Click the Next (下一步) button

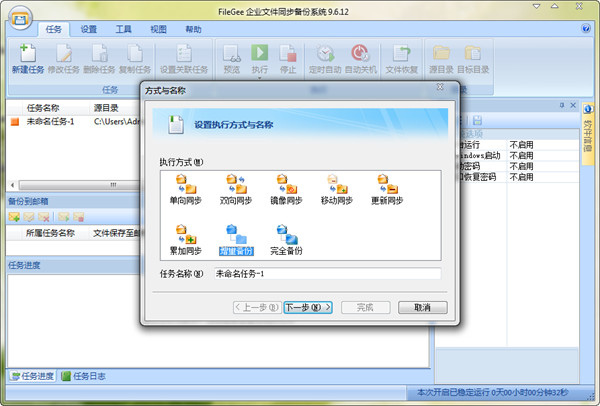coord(308,307)
